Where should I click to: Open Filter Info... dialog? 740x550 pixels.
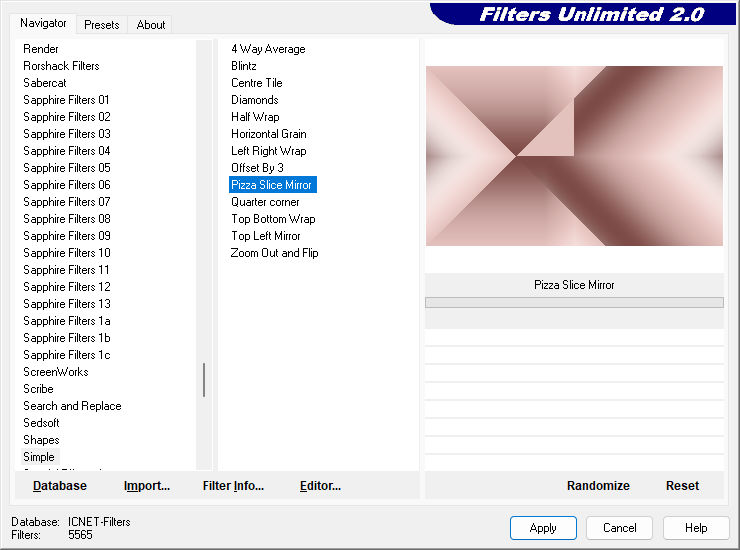pos(233,486)
